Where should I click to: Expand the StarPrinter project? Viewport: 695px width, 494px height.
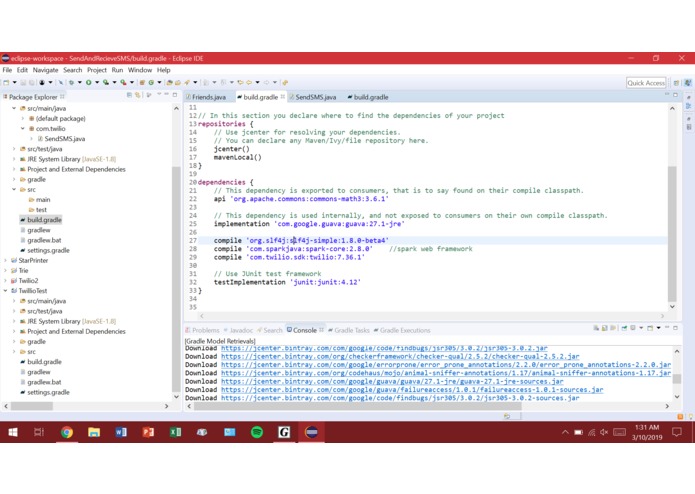click(6, 261)
